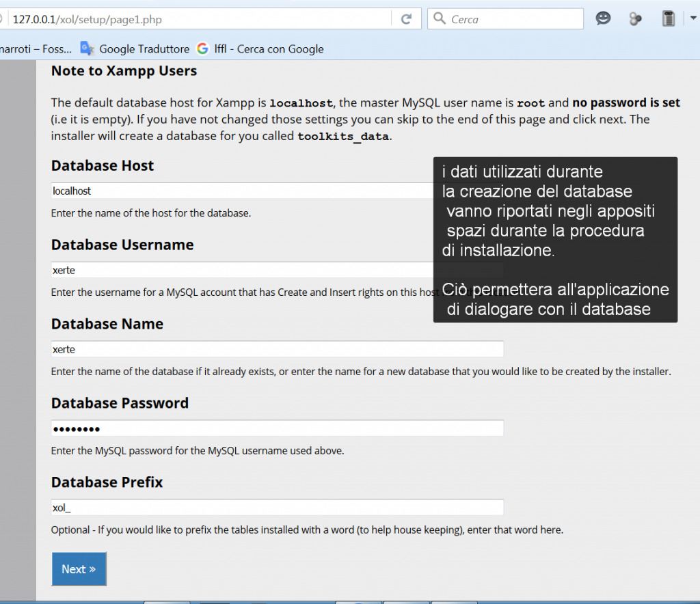Click the 'Enter the MySQL password' hint text

point(198,450)
